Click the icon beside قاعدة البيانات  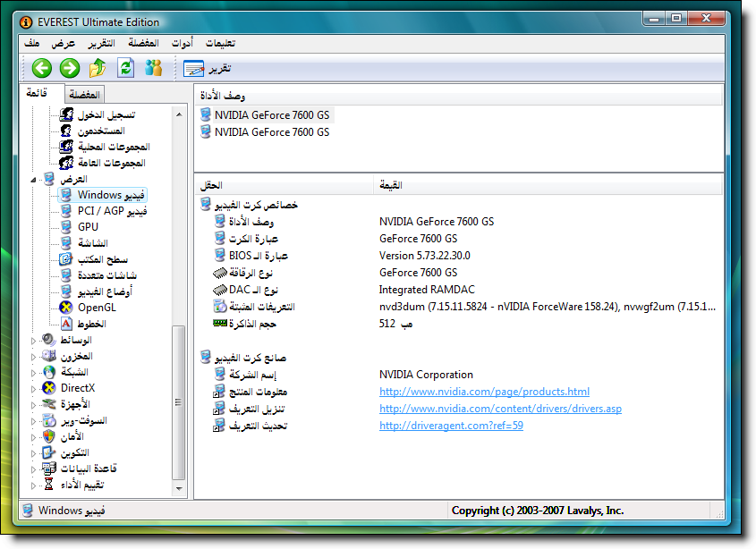click(48, 469)
